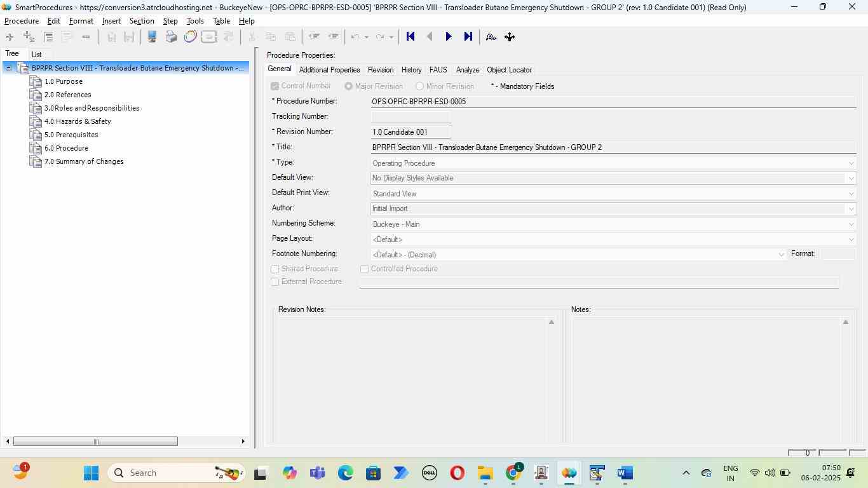Viewport: 868px width, 488px height.
Task: Open Microsoft Teams from taskbar
Action: (317, 473)
